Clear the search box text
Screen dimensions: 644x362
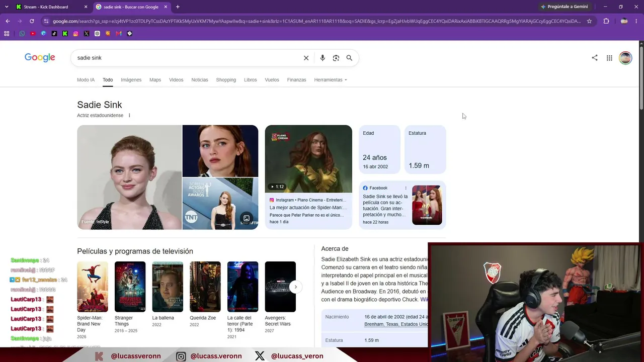pyautogui.click(x=306, y=58)
